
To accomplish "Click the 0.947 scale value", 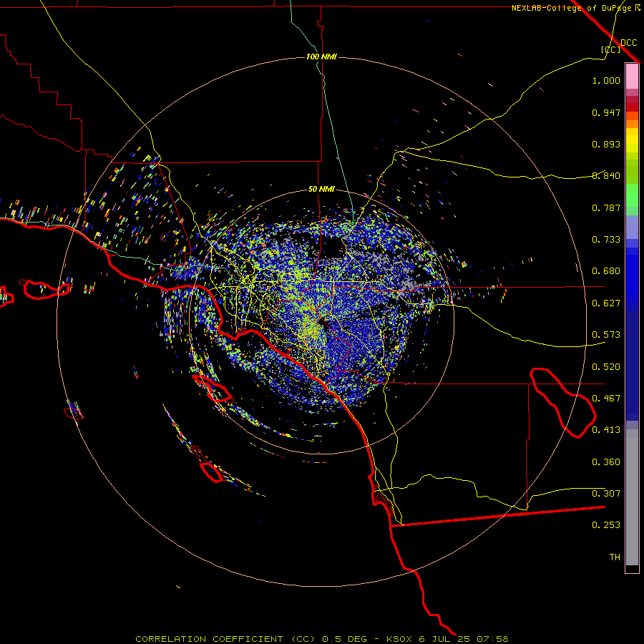I will 606,112.
